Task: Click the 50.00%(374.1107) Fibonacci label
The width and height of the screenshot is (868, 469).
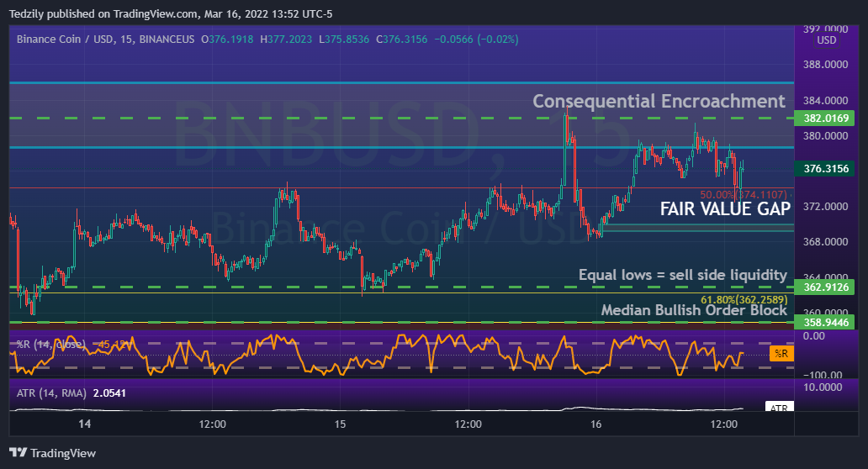Action: (744, 195)
